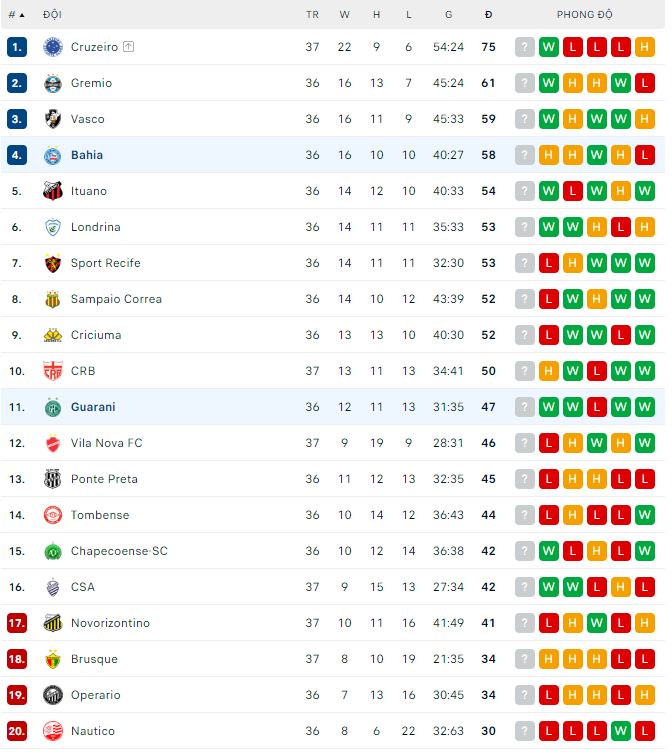Sort table by the # rank column
This screenshot has width=672, height=753.
point(16,15)
